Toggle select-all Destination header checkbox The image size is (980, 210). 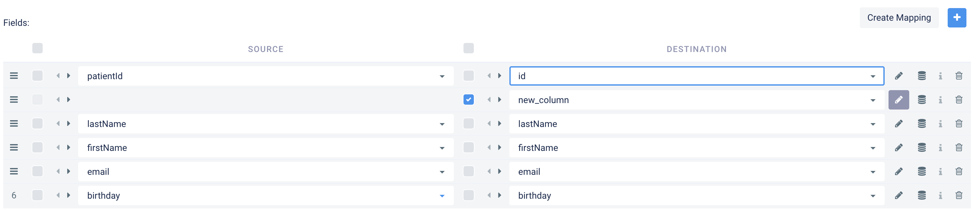tap(468, 48)
